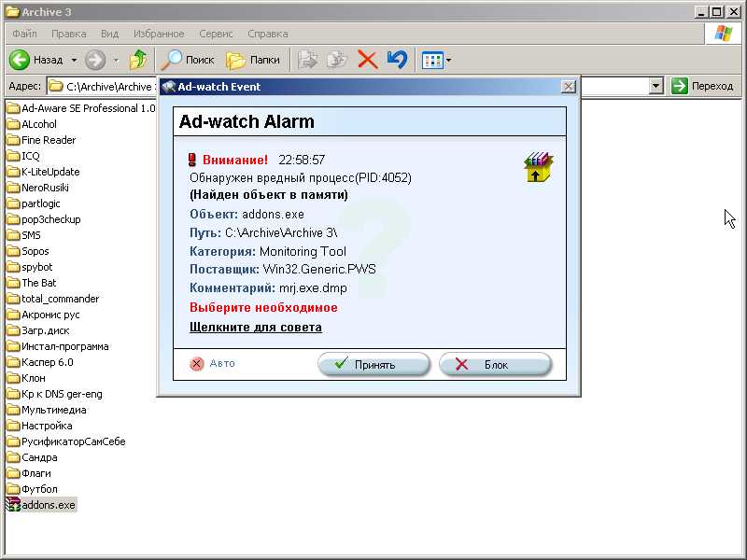Click the blue Undo arrow icon
Image resolution: width=747 pixels, height=560 pixels.
[397, 60]
